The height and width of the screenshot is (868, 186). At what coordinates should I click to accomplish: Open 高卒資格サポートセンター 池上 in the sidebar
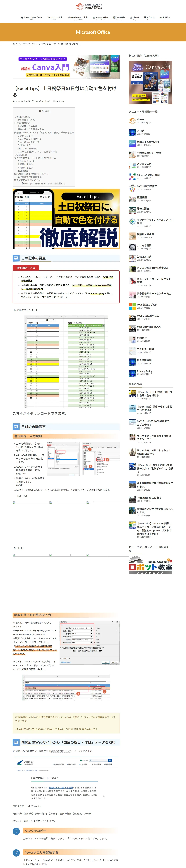154,294
